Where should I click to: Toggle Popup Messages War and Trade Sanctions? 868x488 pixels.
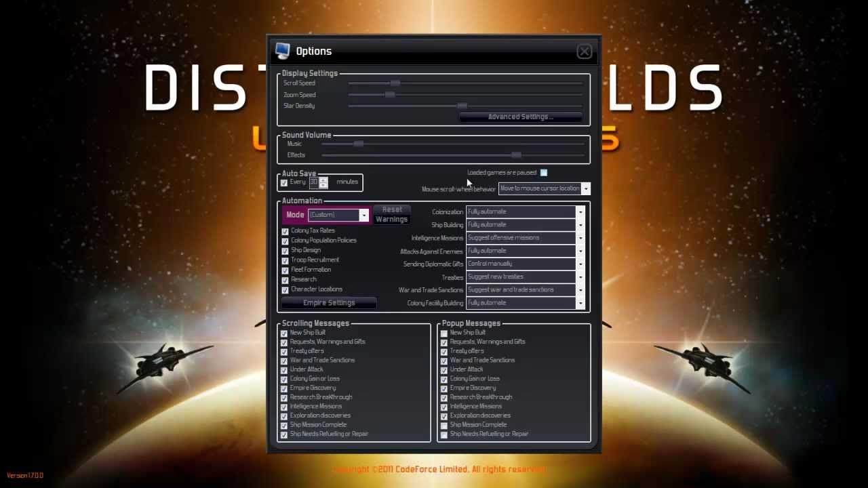coord(444,361)
